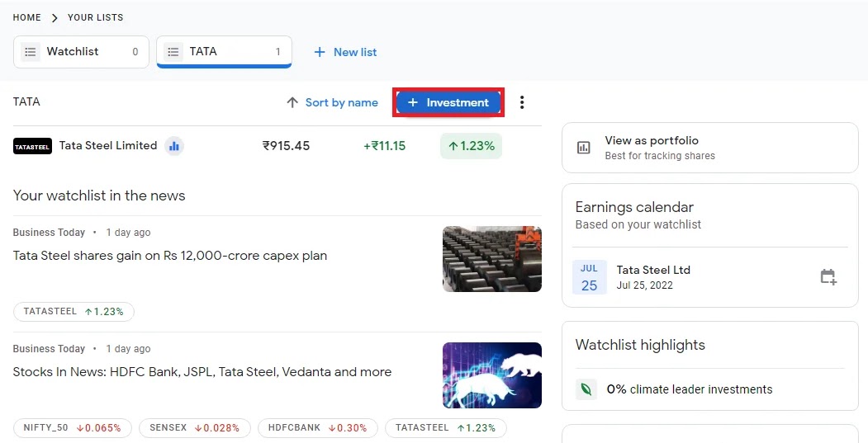The width and height of the screenshot is (868, 443).
Task: Click the +₹11.15 change value
Action: click(384, 146)
